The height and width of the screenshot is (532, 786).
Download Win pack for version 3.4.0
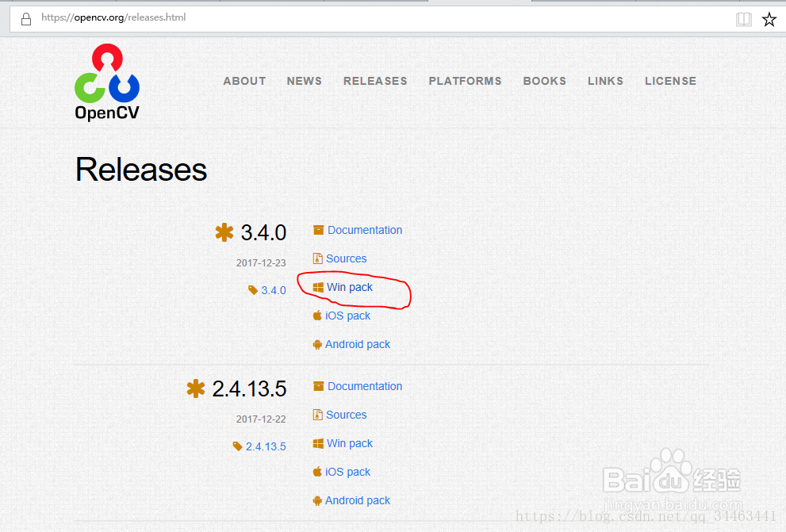pyautogui.click(x=350, y=287)
